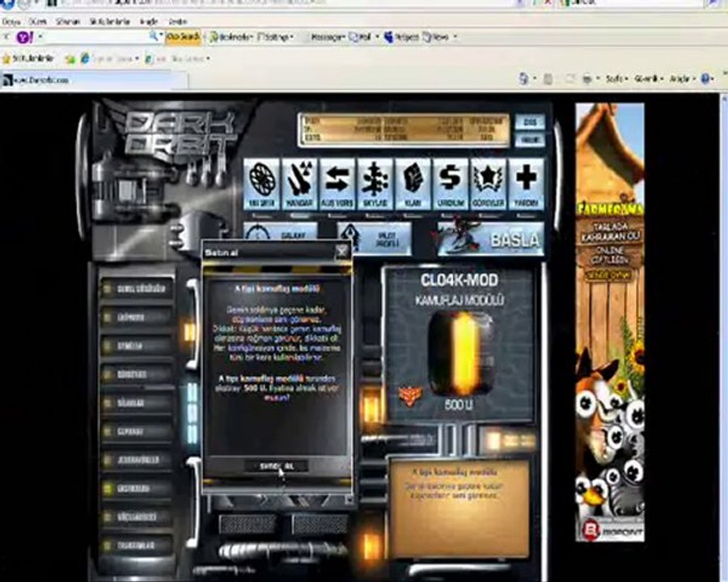Open the Düzen browser menu
This screenshot has height=582, width=728.
tap(37, 21)
